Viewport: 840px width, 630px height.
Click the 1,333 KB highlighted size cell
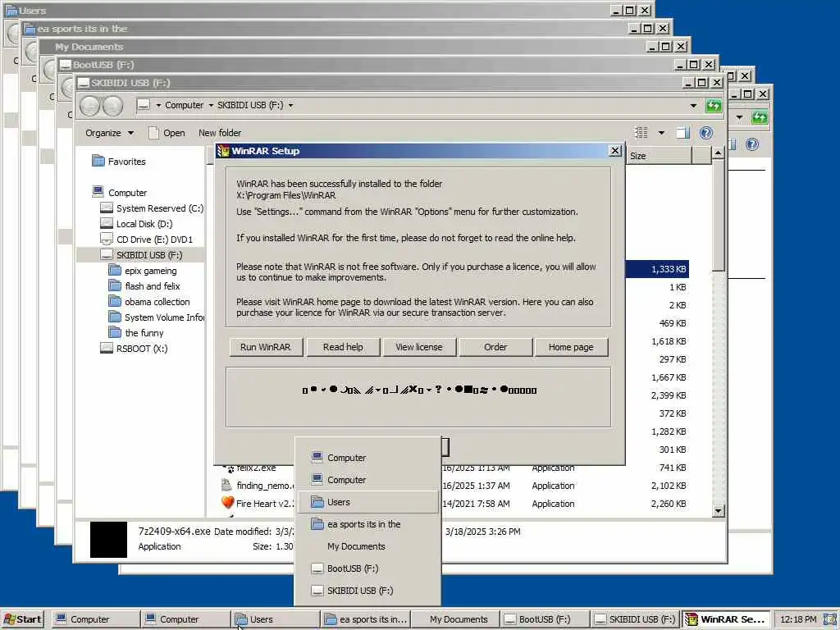pos(657,269)
